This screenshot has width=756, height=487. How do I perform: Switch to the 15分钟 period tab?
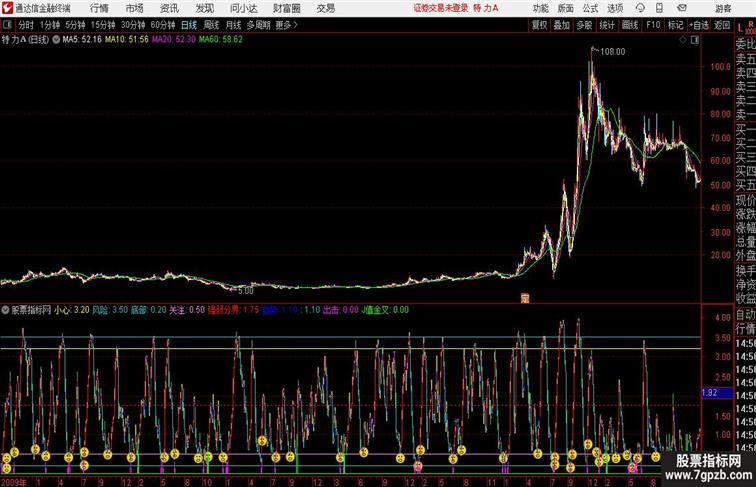click(x=103, y=25)
